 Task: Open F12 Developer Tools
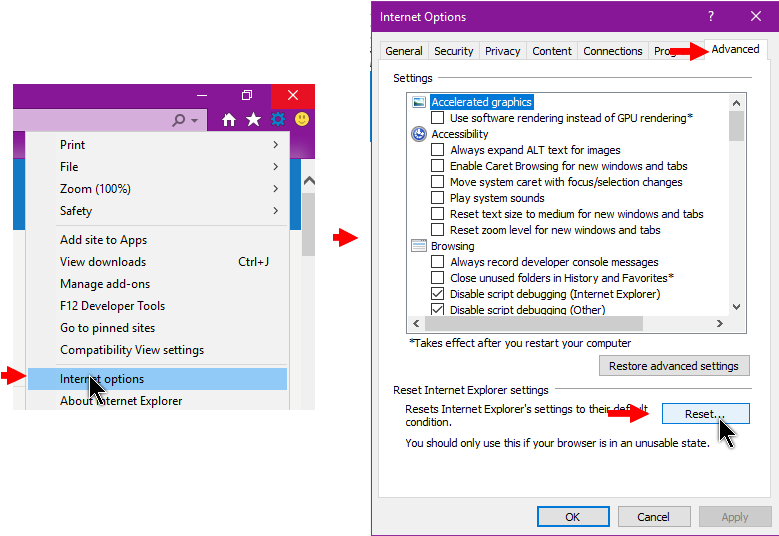click(x=157, y=306)
